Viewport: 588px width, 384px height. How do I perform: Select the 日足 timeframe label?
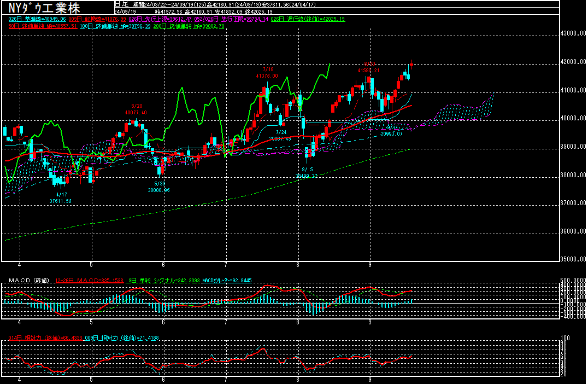tap(121, 4)
